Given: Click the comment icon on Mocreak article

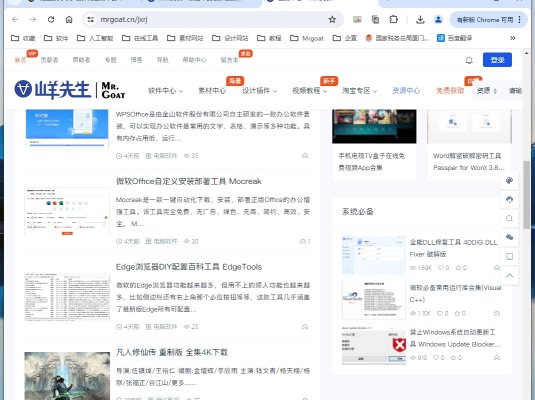Looking at the screenshot, I should (304, 241).
